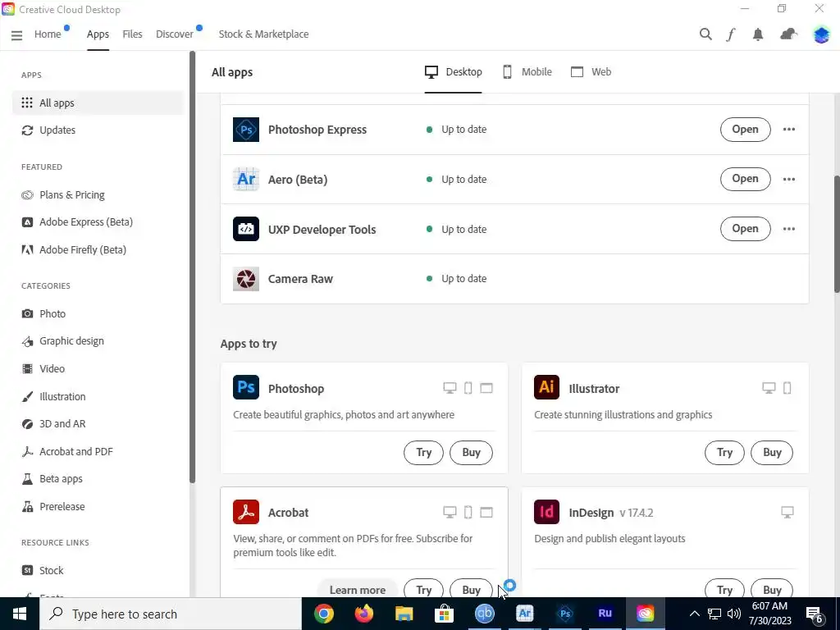Screen dimensions: 840x630
Task: Open the account profile avatar
Action: pos(821,34)
